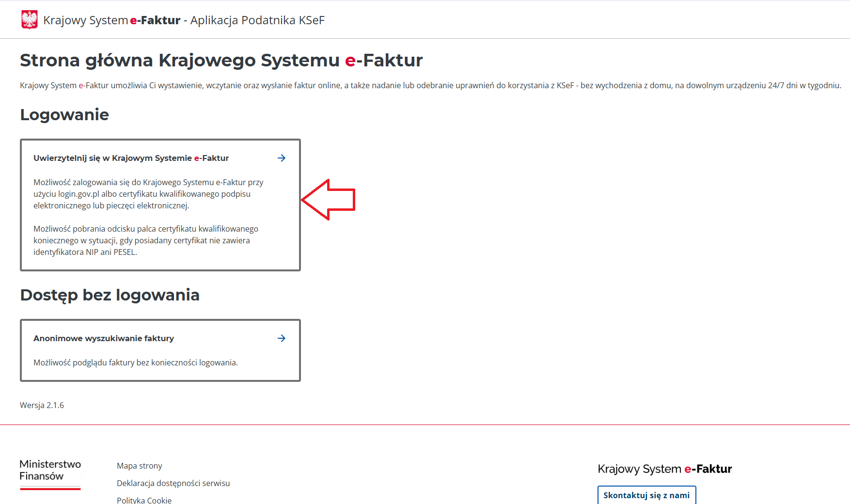Click the Skontaktuj się z nami button
Viewport: 850px width, 504px height.
pyautogui.click(x=646, y=495)
